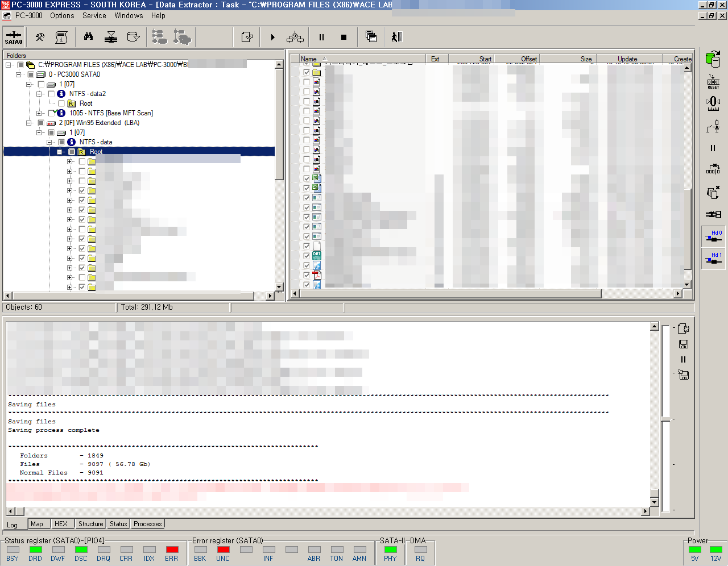Select the Hd 0 head button
This screenshot has height=566, width=728.
(713, 236)
